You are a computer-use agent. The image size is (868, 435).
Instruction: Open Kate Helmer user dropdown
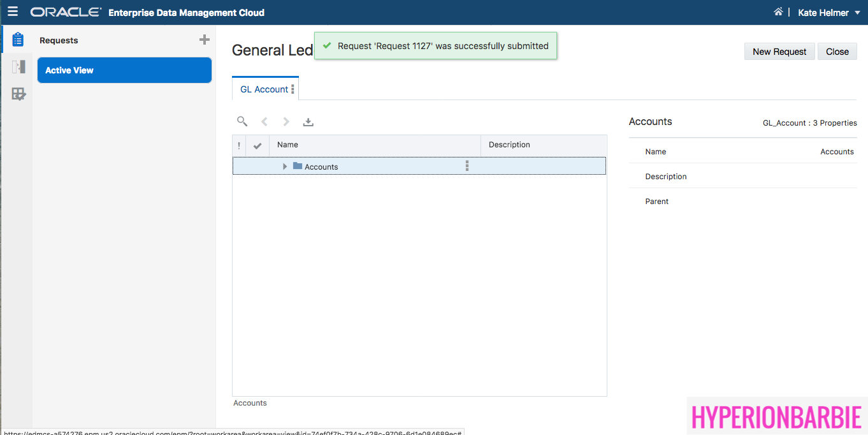828,13
